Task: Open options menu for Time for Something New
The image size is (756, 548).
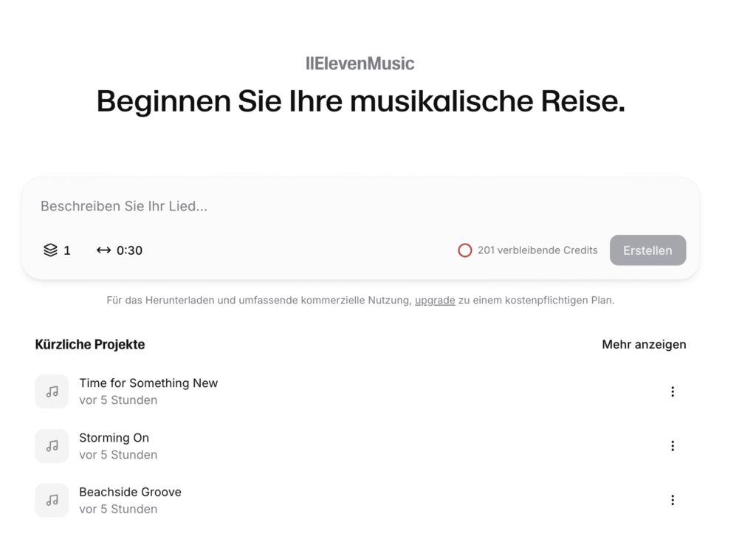Action: [673, 391]
